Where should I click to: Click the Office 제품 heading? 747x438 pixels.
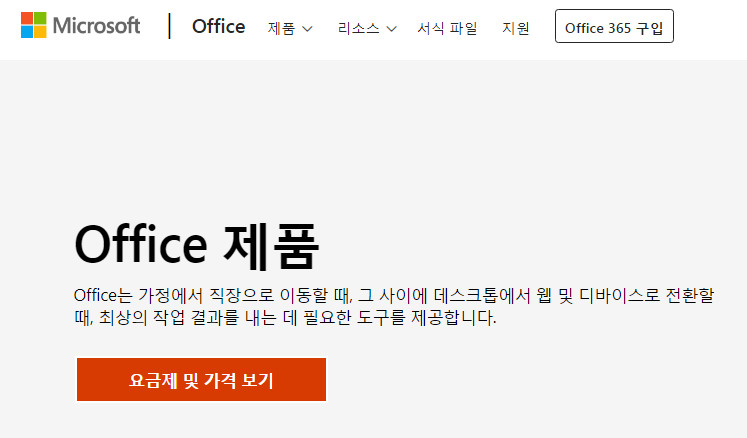pyautogui.click(x=196, y=246)
